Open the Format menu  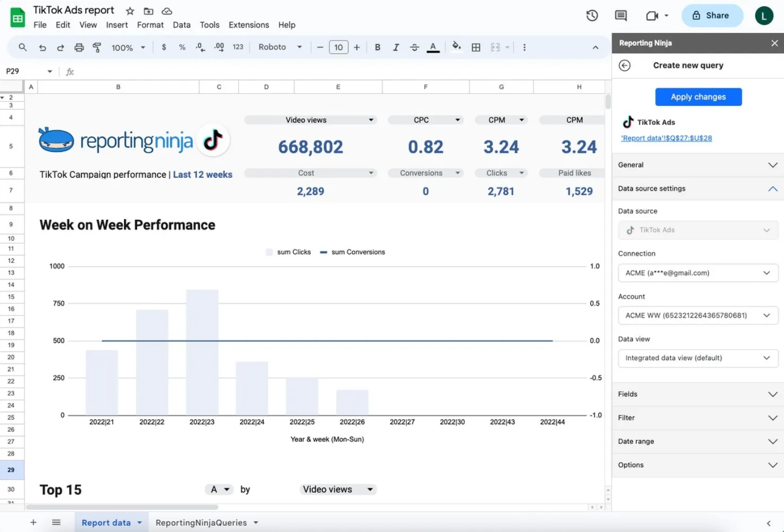[x=150, y=25]
